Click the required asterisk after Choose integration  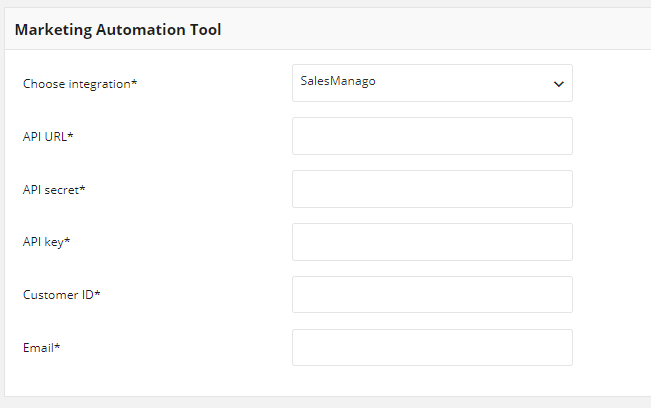[134, 82]
